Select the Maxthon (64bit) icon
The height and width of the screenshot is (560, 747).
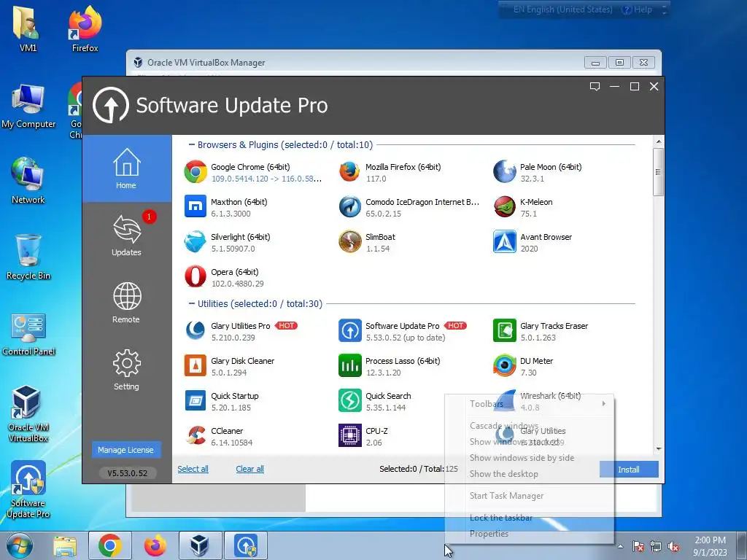point(196,206)
